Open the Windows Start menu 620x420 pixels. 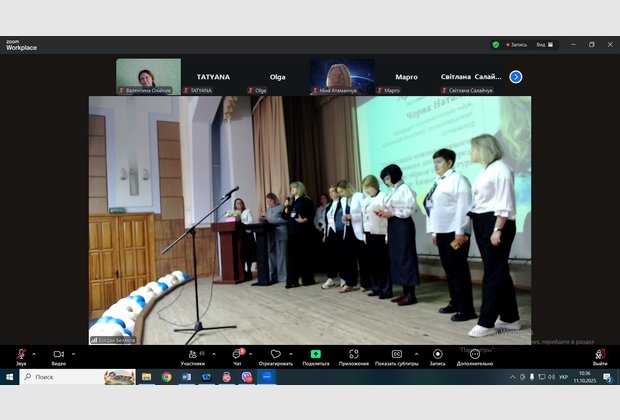coord(9,377)
